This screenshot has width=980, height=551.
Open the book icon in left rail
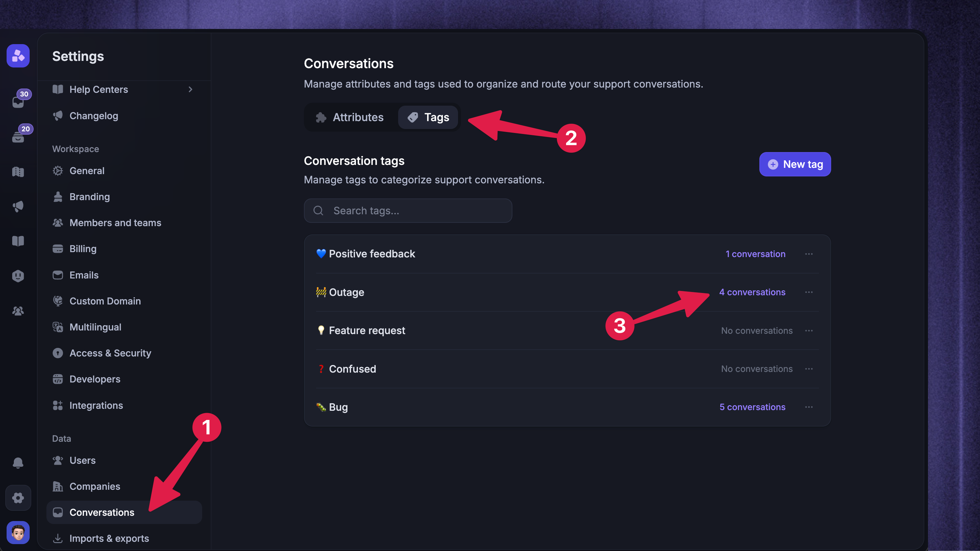click(18, 241)
